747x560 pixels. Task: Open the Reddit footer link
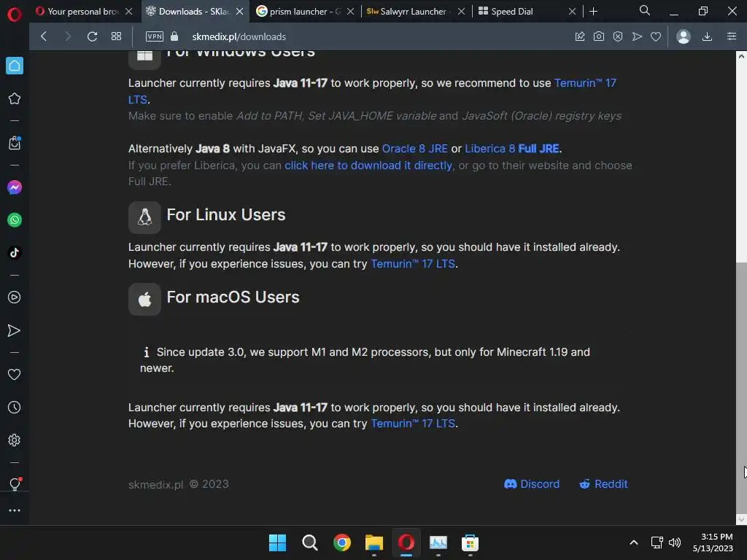point(603,484)
